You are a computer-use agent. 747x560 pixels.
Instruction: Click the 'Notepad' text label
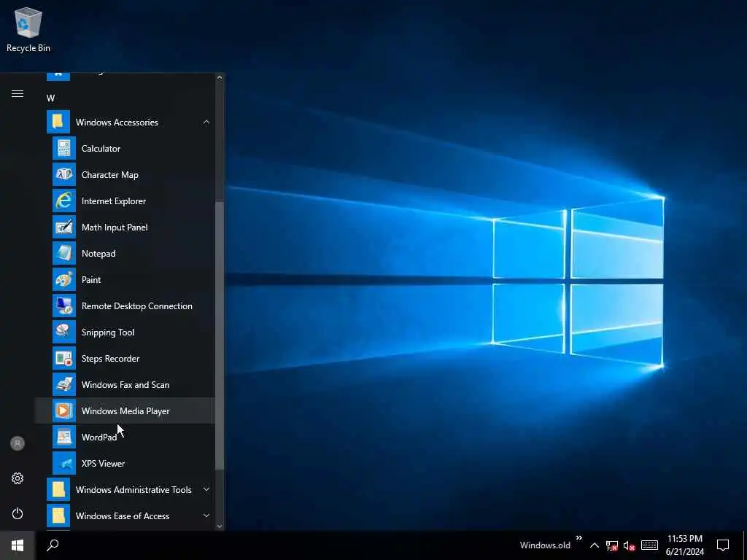click(x=98, y=253)
